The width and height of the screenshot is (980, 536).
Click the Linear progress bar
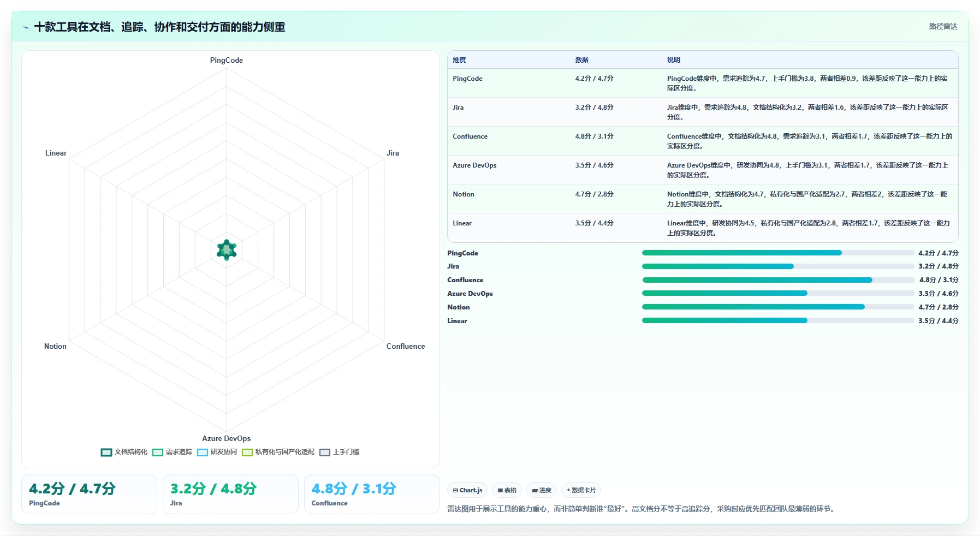[778, 320]
